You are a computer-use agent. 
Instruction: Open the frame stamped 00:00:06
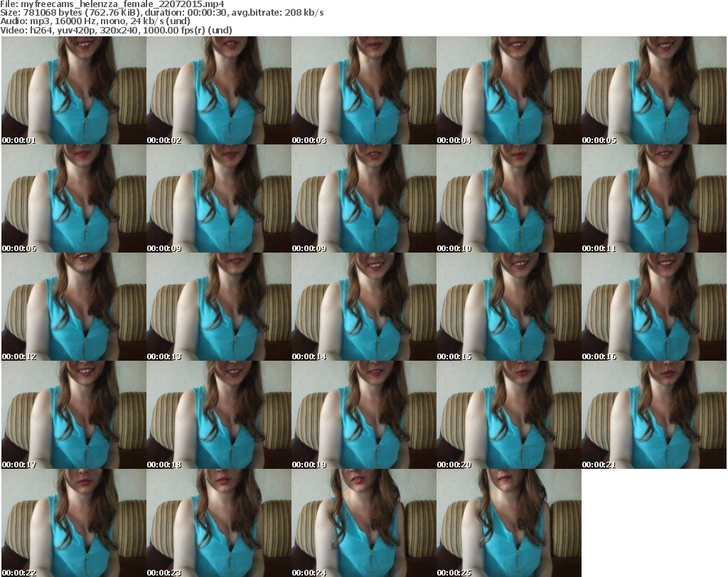click(x=74, y=198)
